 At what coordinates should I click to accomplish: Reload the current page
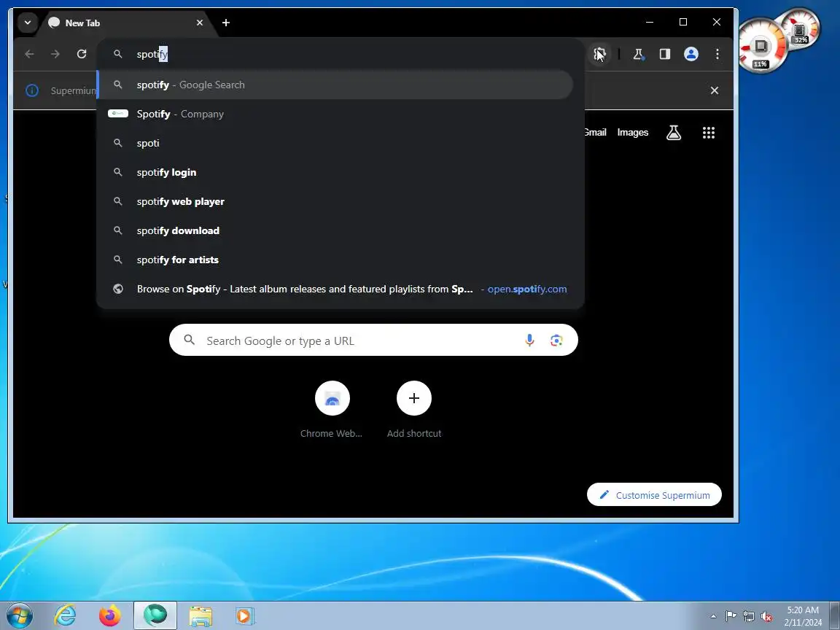(82, 54)
